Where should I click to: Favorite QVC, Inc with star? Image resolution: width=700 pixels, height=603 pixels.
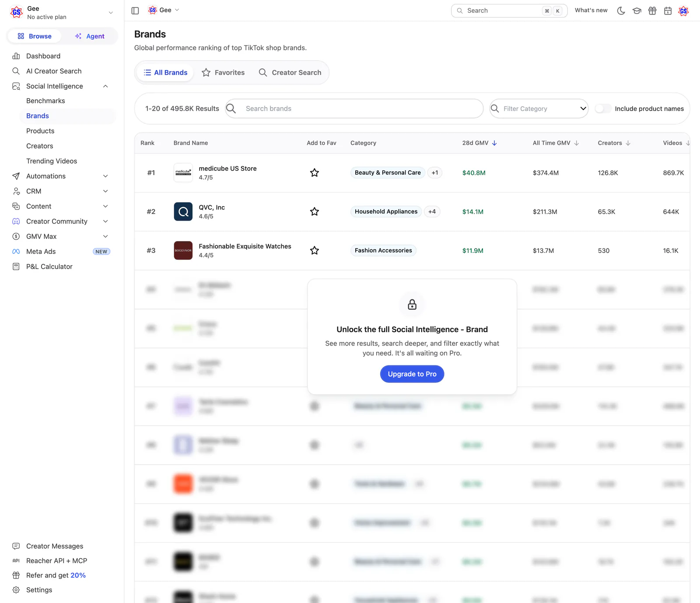(x=315, y=212)
